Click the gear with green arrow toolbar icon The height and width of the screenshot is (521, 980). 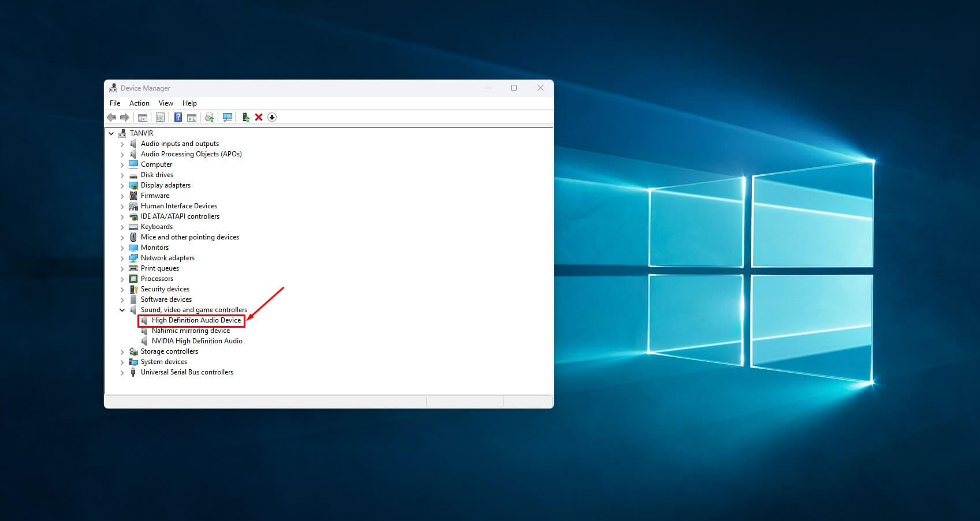[x=209, y=117]
